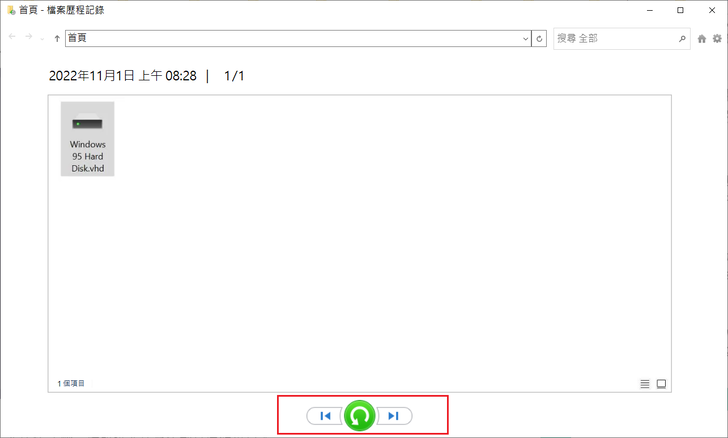The image size is (728, 438).
Task: Go to the previous version
Action: pyautogui.click(x=325, y=416)
